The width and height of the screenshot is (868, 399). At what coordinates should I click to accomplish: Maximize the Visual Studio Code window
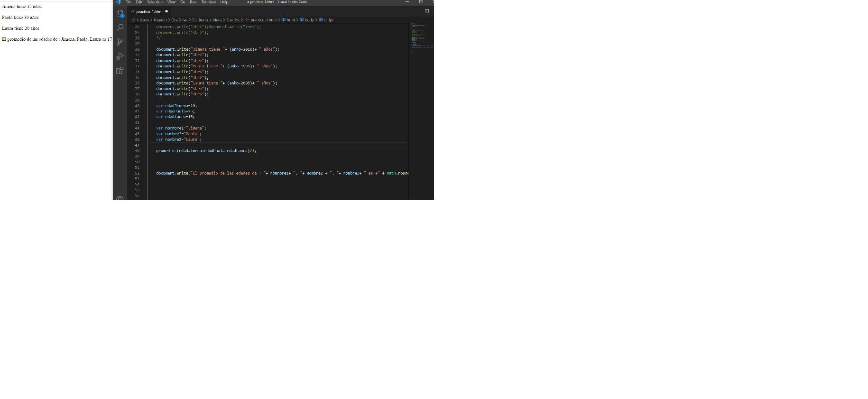pyautogui.click(x=420, y=2)
